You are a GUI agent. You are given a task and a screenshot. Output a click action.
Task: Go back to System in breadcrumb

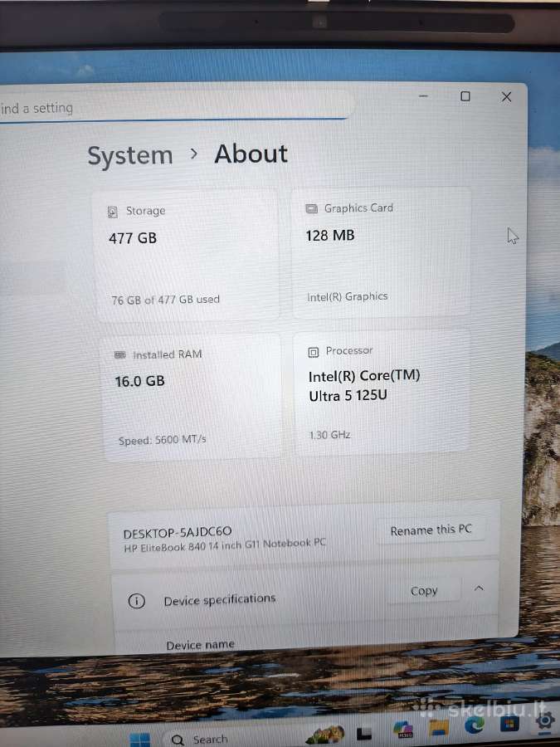(130, 156)
